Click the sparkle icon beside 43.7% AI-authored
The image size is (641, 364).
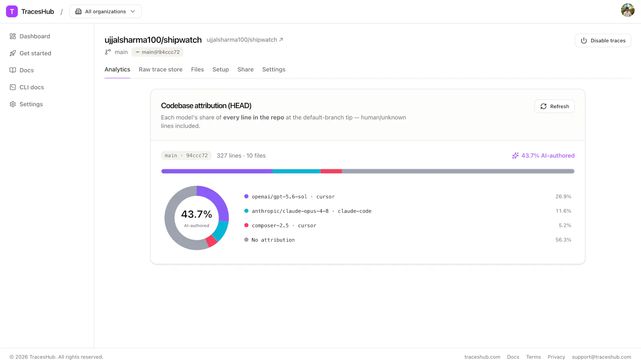click(515, 156)
